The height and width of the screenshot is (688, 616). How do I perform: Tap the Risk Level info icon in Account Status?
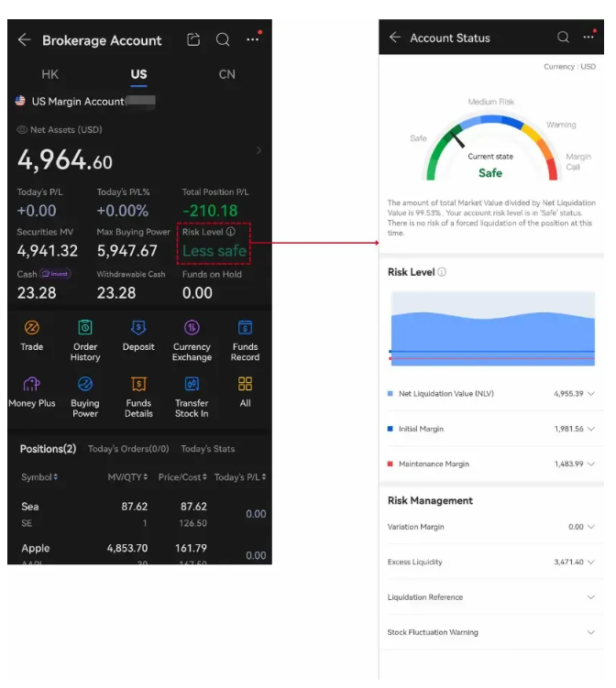click(442, 272)
